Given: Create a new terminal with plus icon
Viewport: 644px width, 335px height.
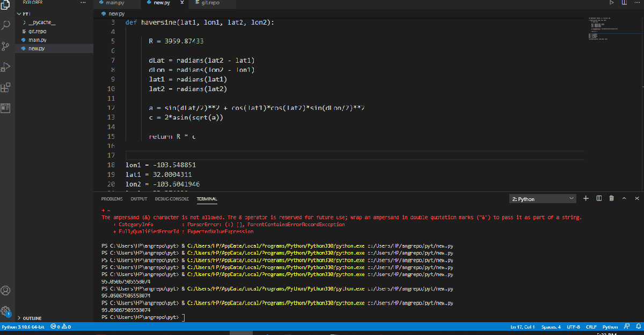Looking at the screenshot, I should click(x=586, y=198).
